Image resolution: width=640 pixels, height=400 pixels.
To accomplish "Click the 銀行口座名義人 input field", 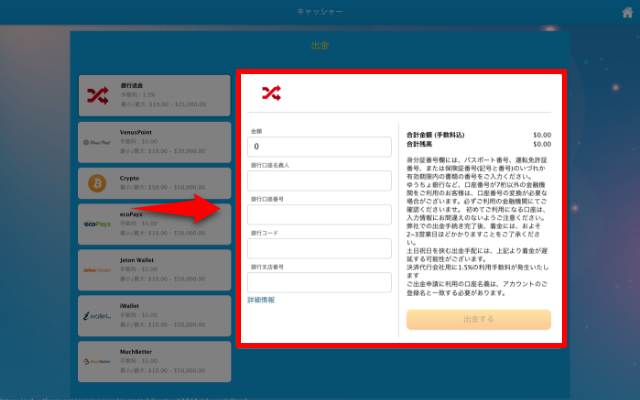I will tap(320, 180).
